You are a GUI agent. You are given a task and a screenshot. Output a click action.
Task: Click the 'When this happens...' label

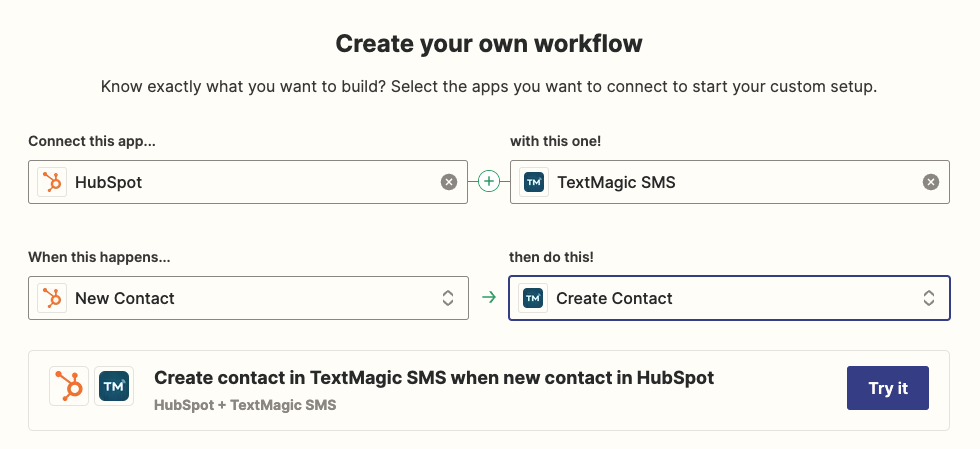tap(99, 257)
